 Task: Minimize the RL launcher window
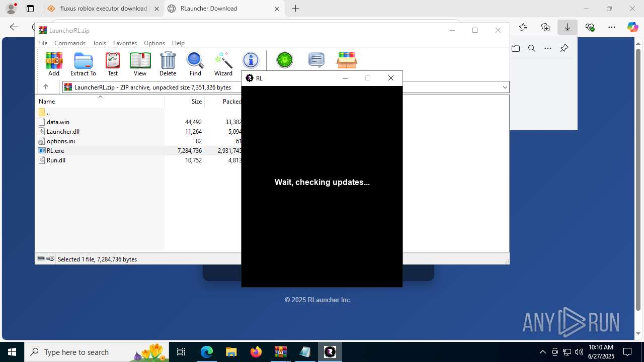(345, 78)
